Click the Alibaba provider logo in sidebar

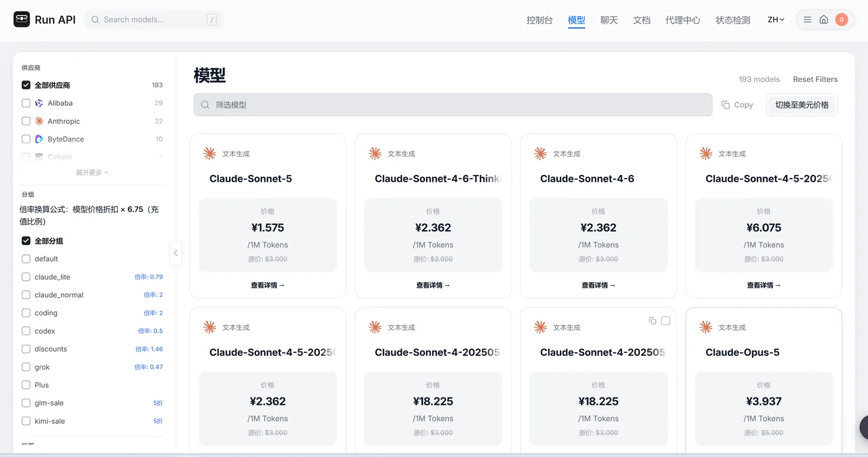click(39, 103)
